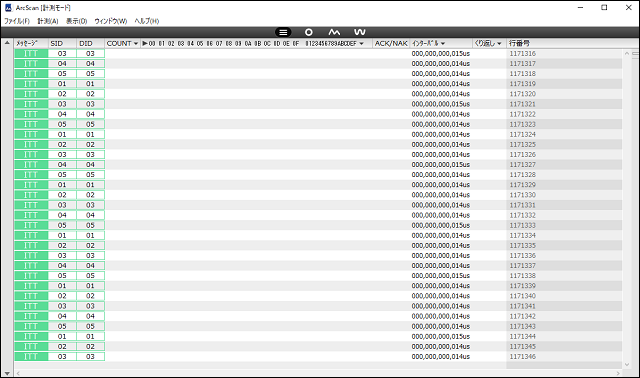
Task: Click the left pane scroll down arrow
Action: pyautogui.click(x=7, y=374)
